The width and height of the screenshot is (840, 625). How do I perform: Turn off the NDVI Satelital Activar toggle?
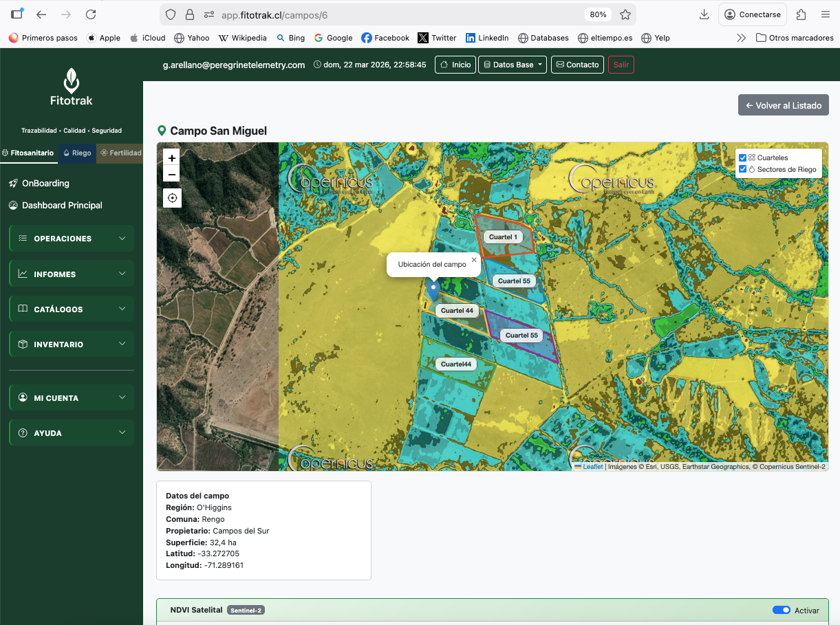click(782, 610)
